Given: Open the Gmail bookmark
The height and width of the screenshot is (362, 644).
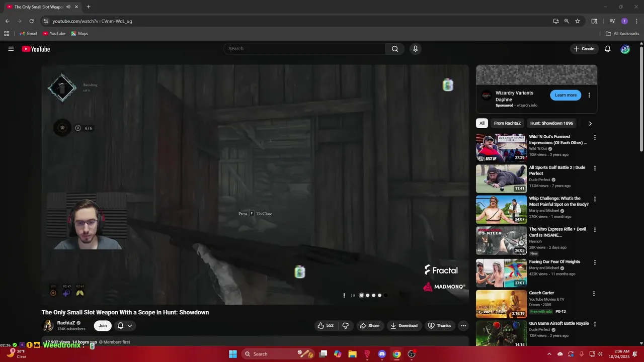Looking at the screenshot, I should coord(28,34).
